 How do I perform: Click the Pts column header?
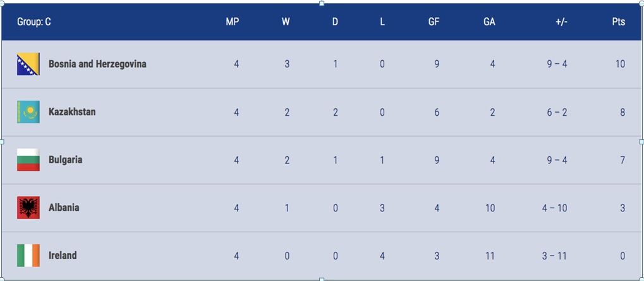619,22
